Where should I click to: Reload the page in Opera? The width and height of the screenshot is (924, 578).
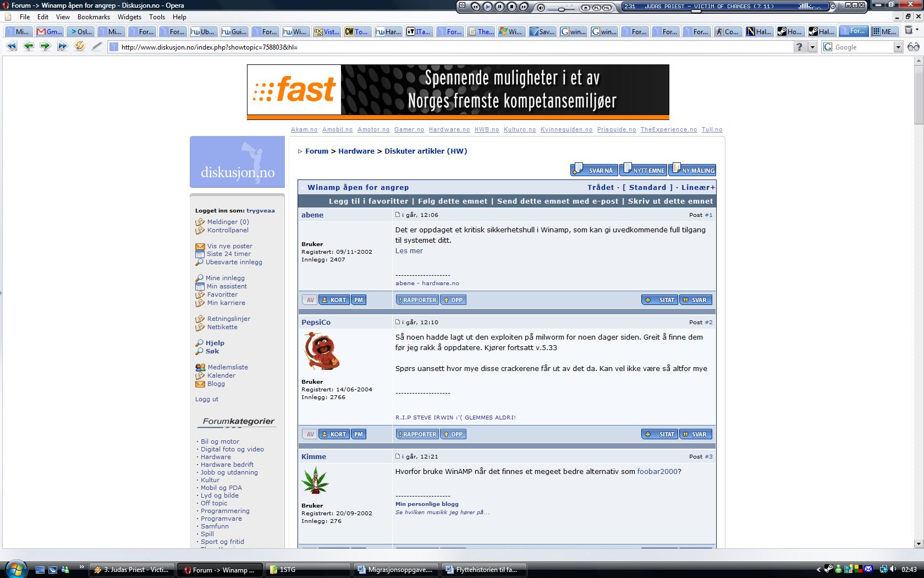80,46
